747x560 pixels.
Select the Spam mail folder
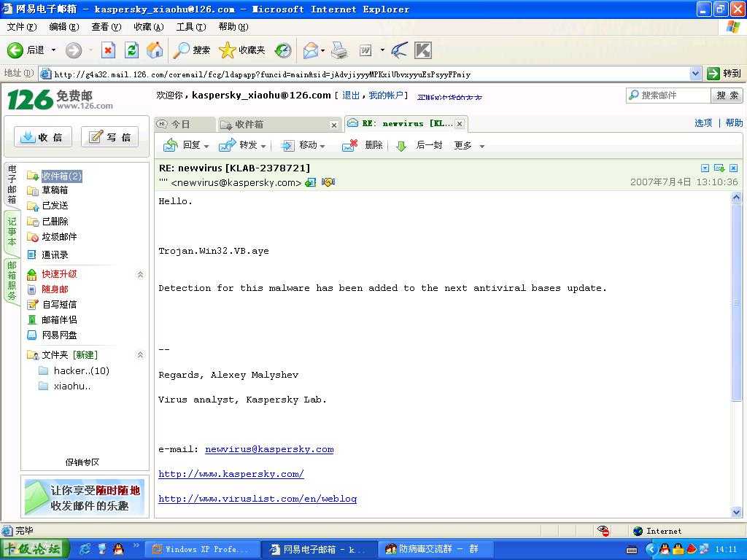(59, 237)
